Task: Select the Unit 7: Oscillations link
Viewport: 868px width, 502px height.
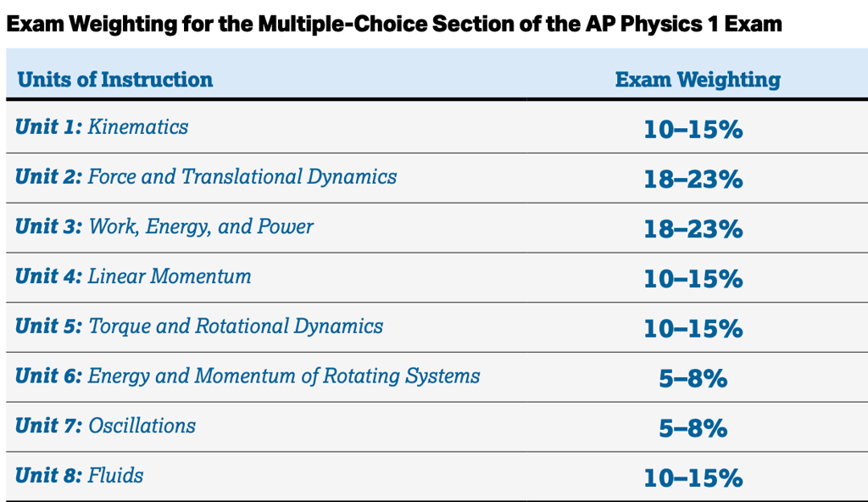Action: coord(105,426)
